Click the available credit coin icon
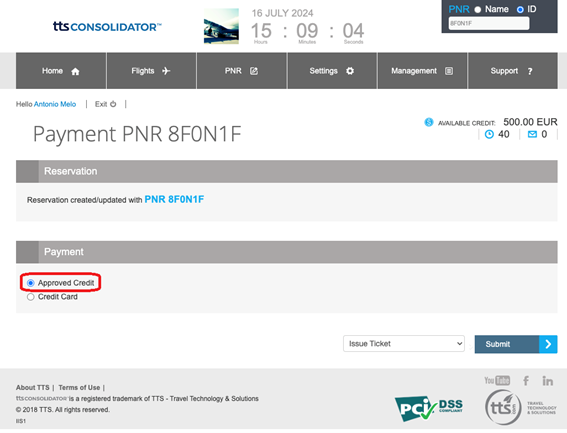567x433 pixels. pos(429,122)
